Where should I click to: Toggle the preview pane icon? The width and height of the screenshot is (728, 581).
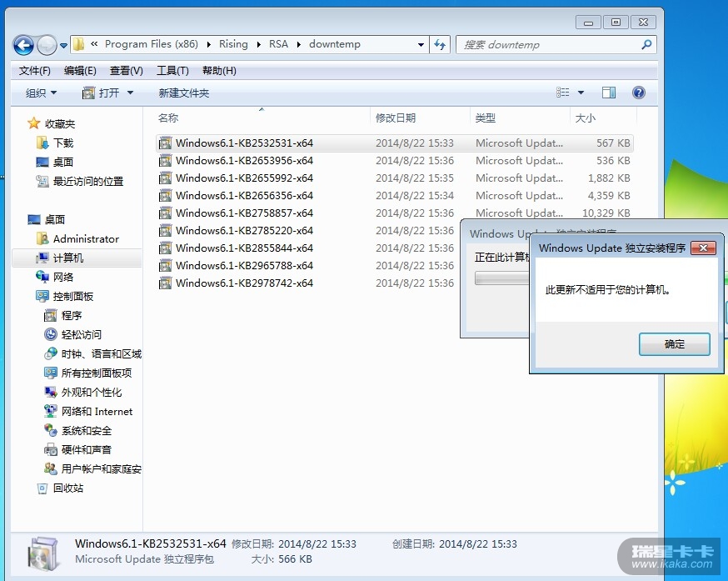click(609, 93)
